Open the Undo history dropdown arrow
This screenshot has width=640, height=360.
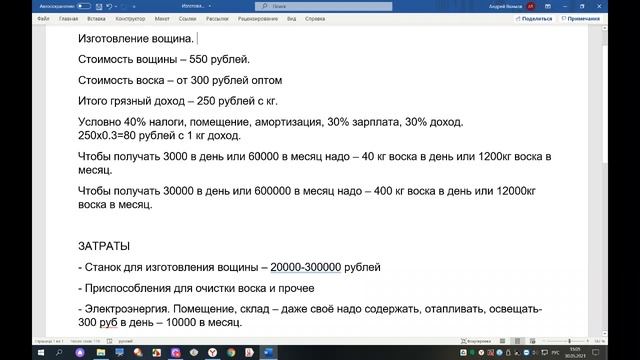tap(116, 7)
